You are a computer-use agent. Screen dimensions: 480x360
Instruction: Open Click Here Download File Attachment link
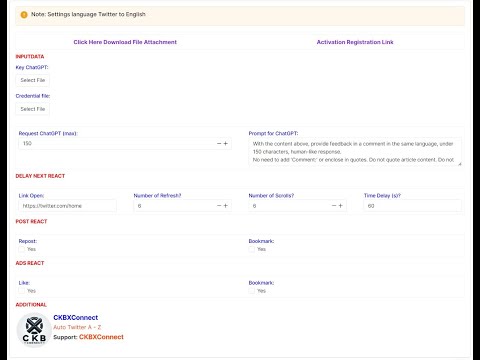(125, 42)
